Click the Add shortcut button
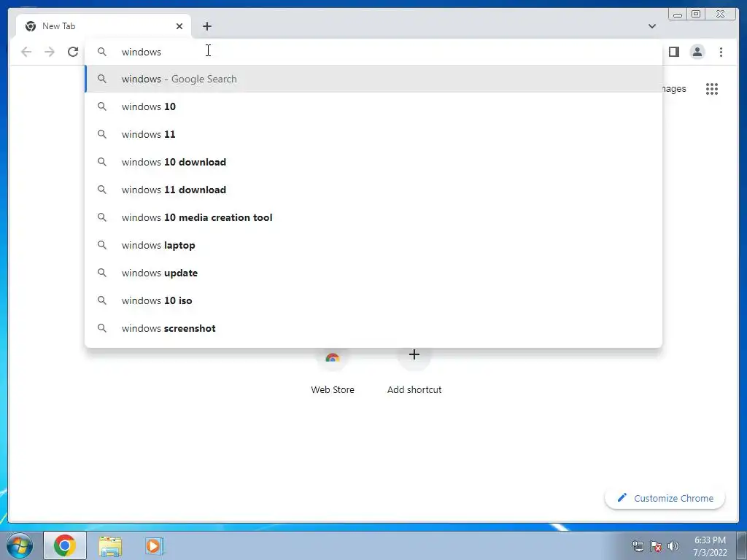747x560 pixels. tap(414, 371)
